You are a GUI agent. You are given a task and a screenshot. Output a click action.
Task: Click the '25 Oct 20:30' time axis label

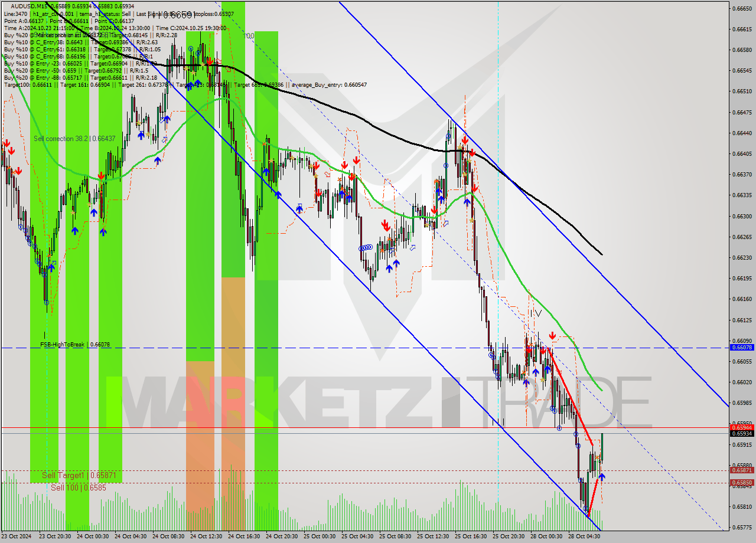(509, 537)
